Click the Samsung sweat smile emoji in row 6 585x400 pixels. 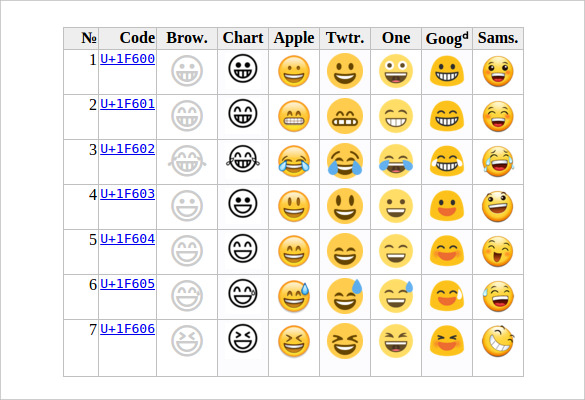pos(498,296)
